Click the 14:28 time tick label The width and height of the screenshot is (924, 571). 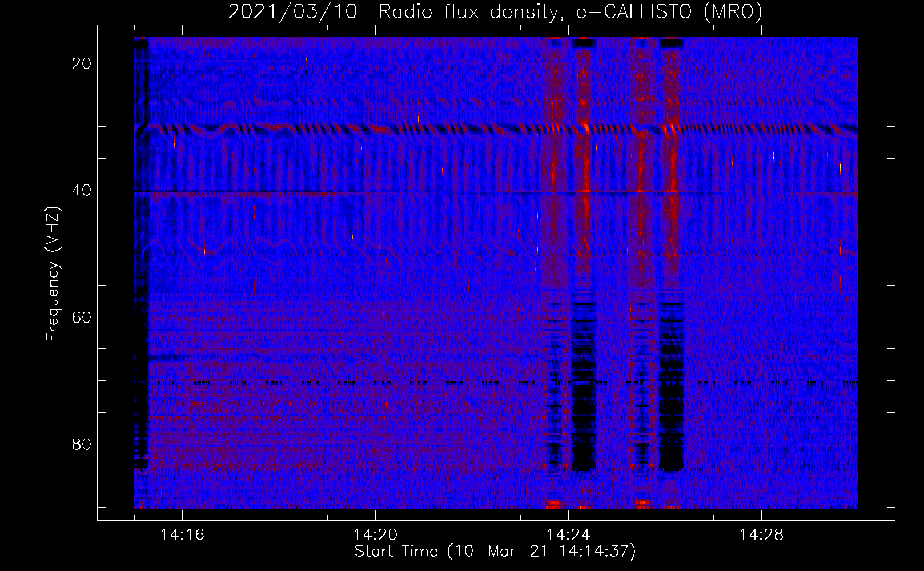pyautogui.click(x=761, y=535)
